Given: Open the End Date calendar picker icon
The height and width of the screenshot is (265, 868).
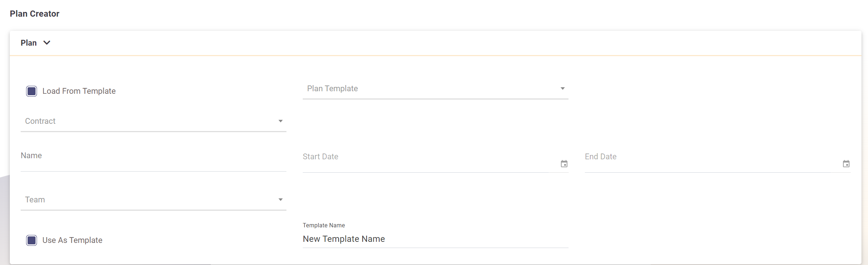Looking at the screenshot, I should point(846,164).
